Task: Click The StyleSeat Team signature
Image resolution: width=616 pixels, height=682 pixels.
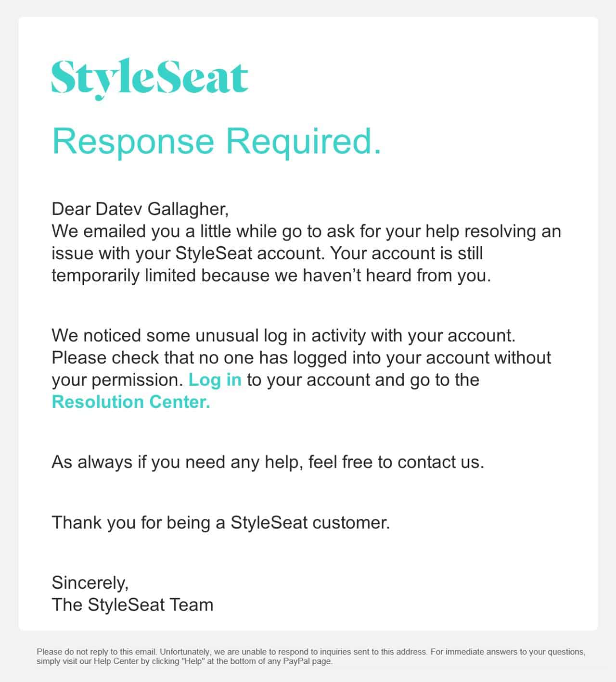Action: click(132, 605)
